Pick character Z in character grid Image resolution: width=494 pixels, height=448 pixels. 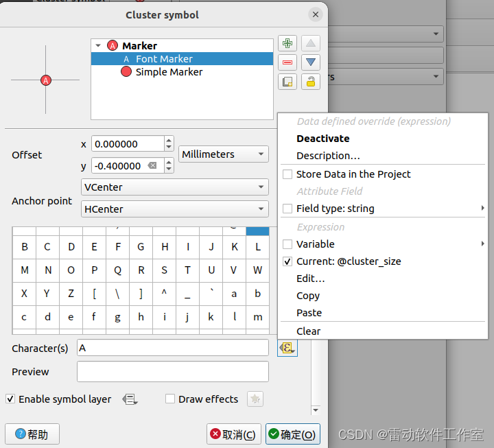[71, 294]
